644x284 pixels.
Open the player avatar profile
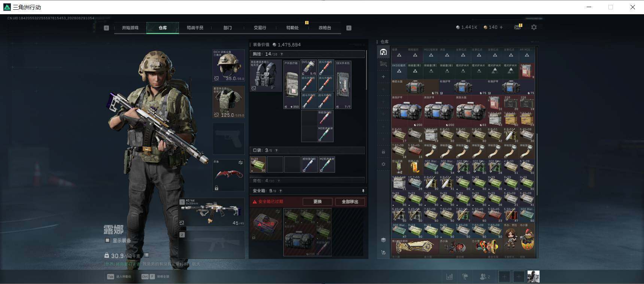(x=533, y=277)
